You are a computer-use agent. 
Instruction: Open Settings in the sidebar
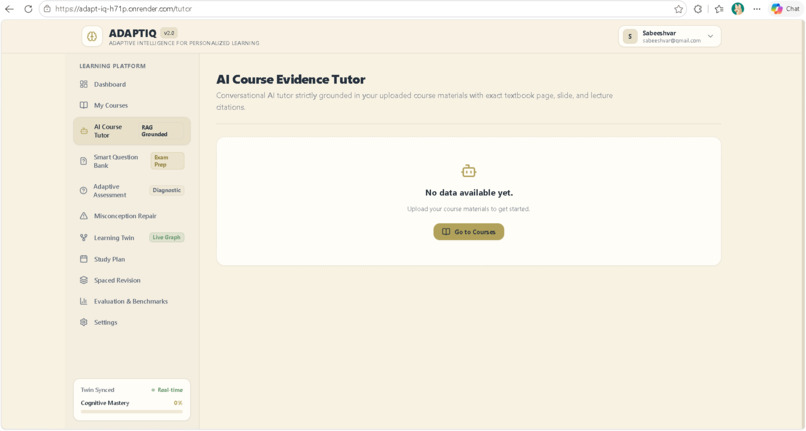click(x=132, y=322)
